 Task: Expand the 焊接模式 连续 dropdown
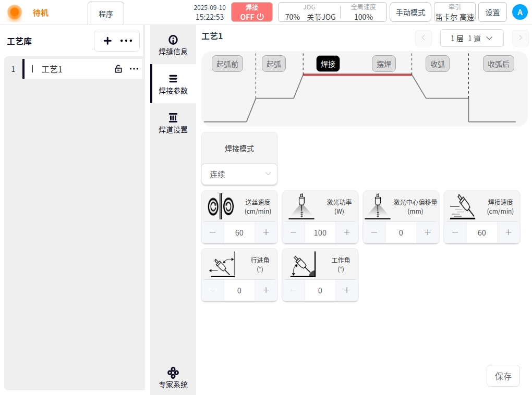[x=239, y=174]
